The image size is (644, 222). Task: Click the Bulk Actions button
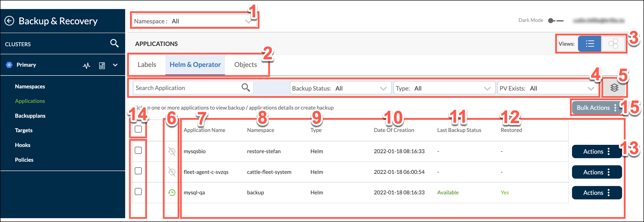point(596,108)
